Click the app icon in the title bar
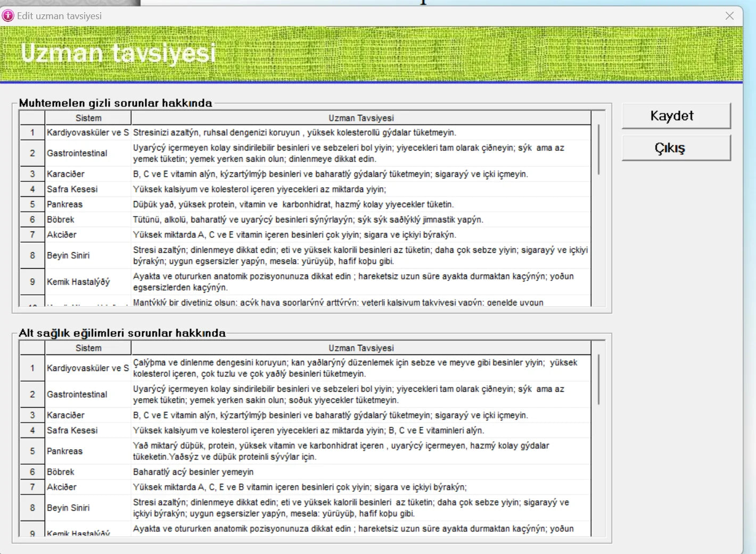Image resolution: width=756 pixels, height=554 pixels. tap(8, 15)
